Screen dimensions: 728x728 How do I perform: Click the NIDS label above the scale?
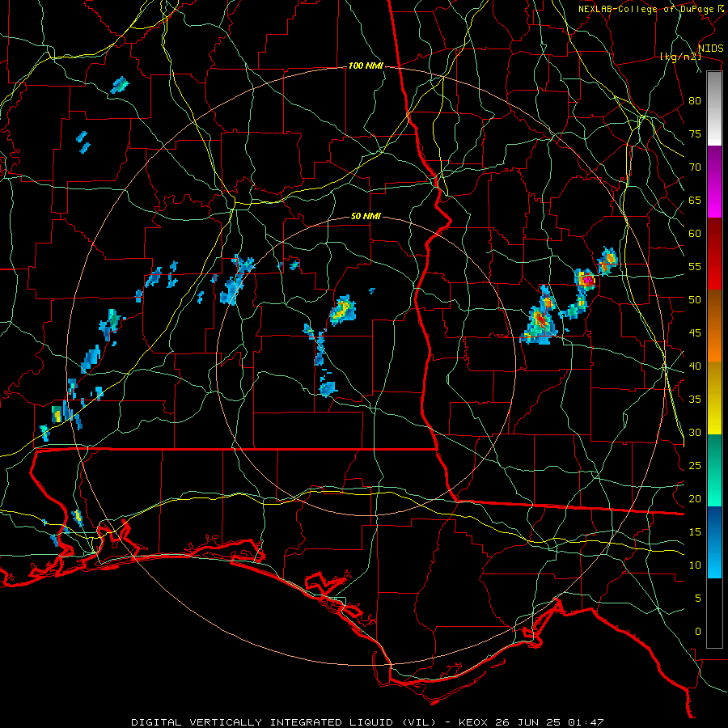click(710, 48)
